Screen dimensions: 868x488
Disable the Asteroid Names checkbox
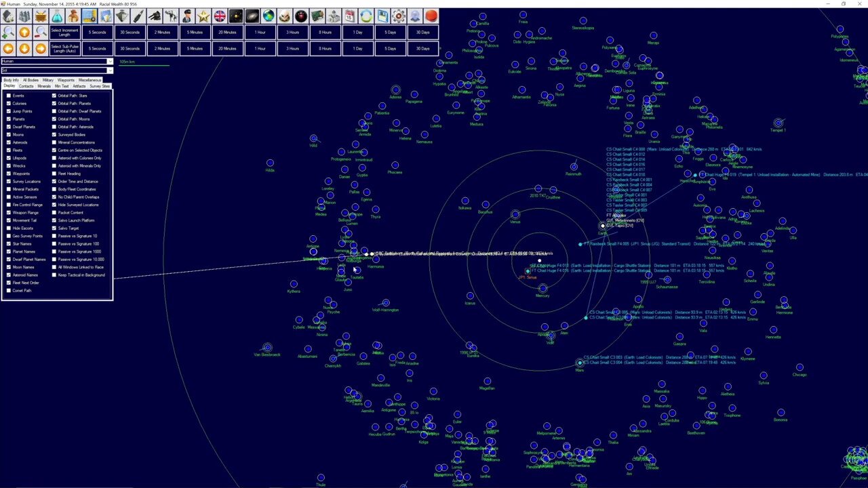coord(9,275)
